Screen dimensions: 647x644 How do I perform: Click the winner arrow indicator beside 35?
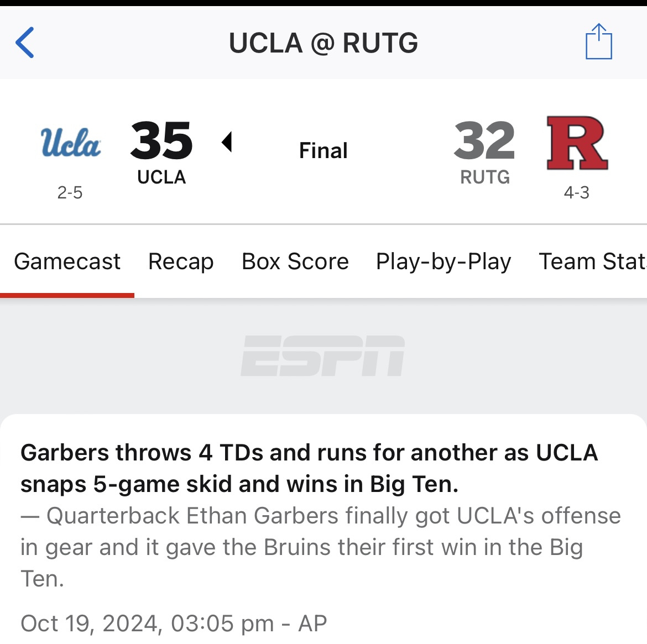[x=227, y=142]
